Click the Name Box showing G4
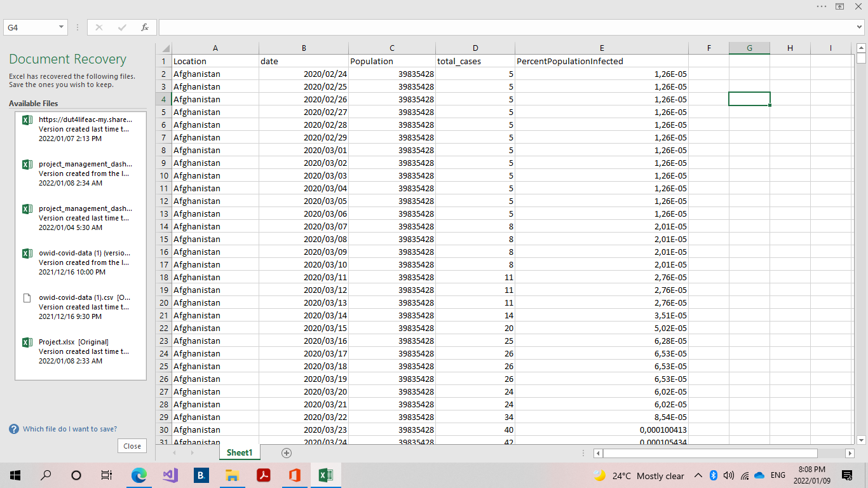Image resolution: width=868 pixels, height=488 pixels. click(30, 27)
